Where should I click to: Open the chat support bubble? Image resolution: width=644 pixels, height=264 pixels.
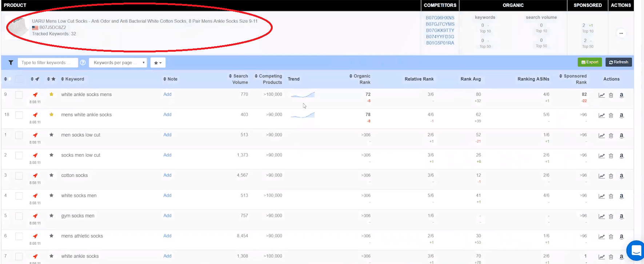pyautogui.click(x=636, y=251)
